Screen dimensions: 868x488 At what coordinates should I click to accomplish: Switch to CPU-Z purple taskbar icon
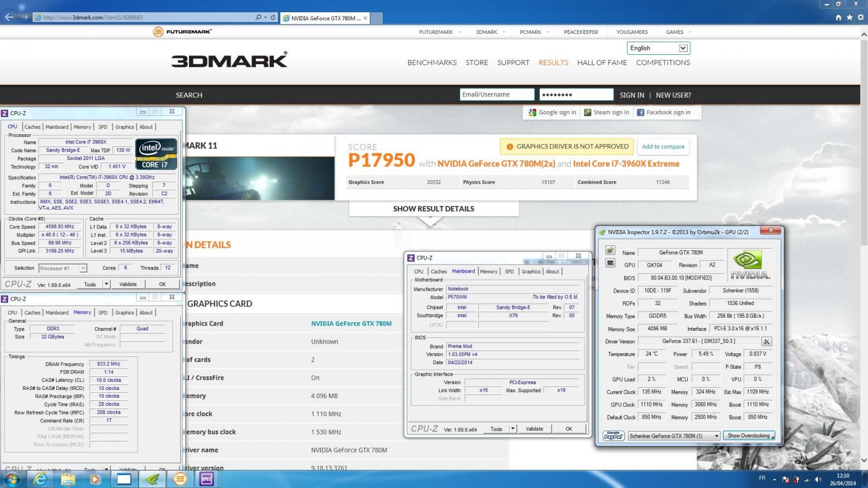point(207,479)
